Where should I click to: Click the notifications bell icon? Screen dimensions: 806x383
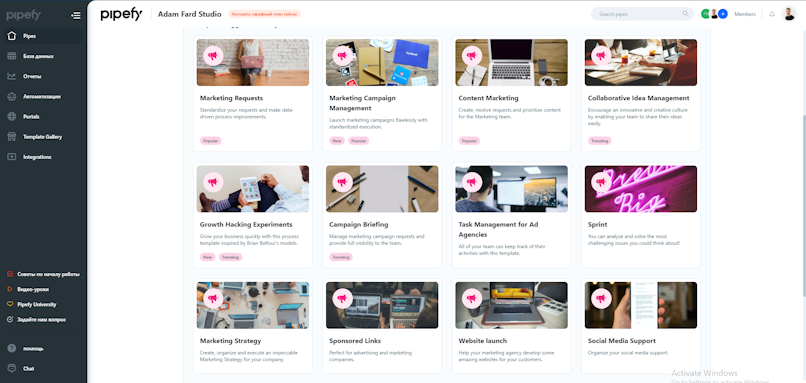pos(772,14)
